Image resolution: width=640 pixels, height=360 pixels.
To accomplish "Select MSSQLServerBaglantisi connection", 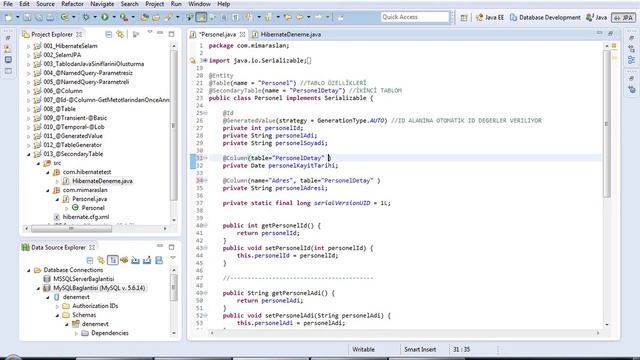I will [84, 279].
